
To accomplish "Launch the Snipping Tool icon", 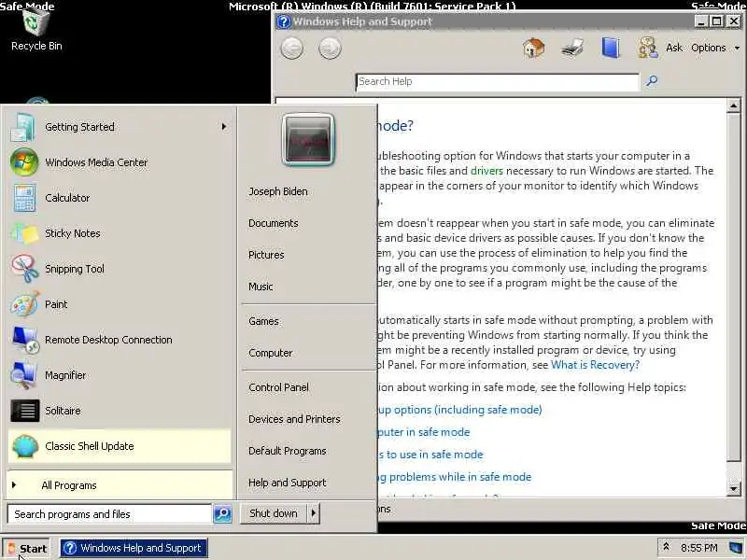I will [x=24, y=269].
